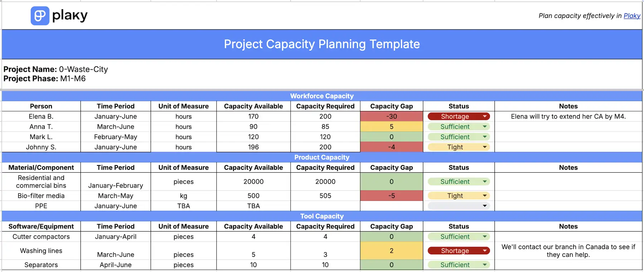Click the Project Name cell showing 0-Waste-City
Image resolution: width=644 pixels, height=272 pixels.
point(84,69)
